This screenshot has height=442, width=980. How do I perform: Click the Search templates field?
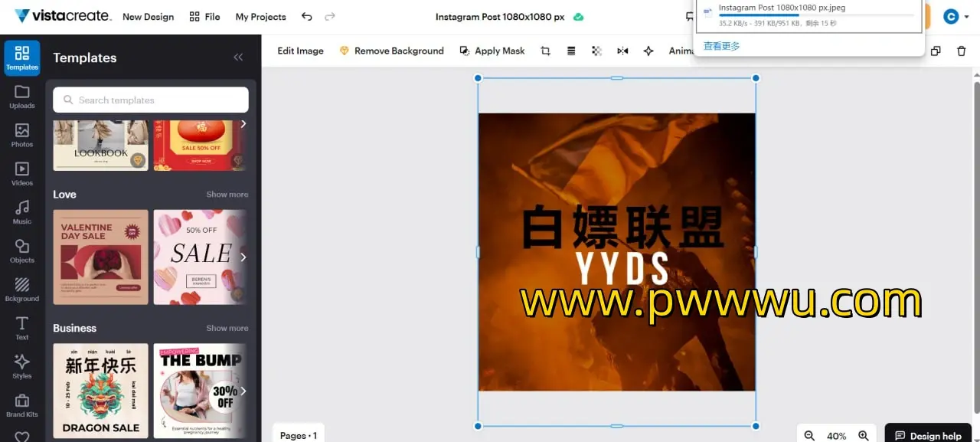pyautogui.click(x=151, y=100)
